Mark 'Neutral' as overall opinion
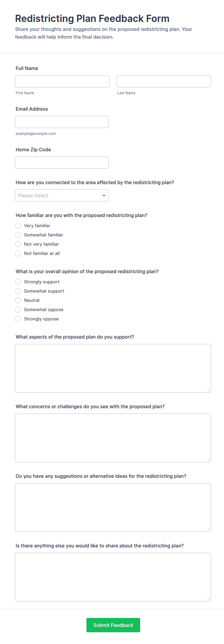Image resolution: width=224 pixels, height=644 pixels. click(18, 300)
